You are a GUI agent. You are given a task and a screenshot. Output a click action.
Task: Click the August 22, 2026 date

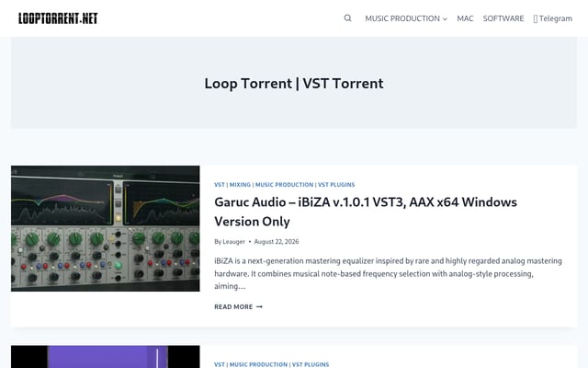tap(277, 241)
